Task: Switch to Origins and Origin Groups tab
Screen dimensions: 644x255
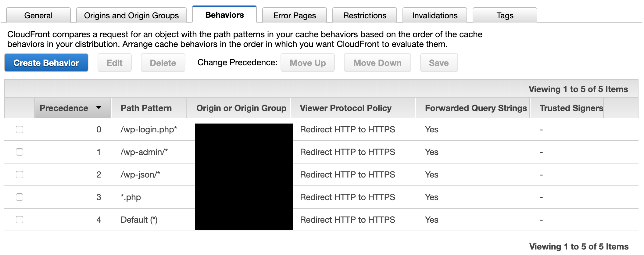Action: tap(131, 16)
